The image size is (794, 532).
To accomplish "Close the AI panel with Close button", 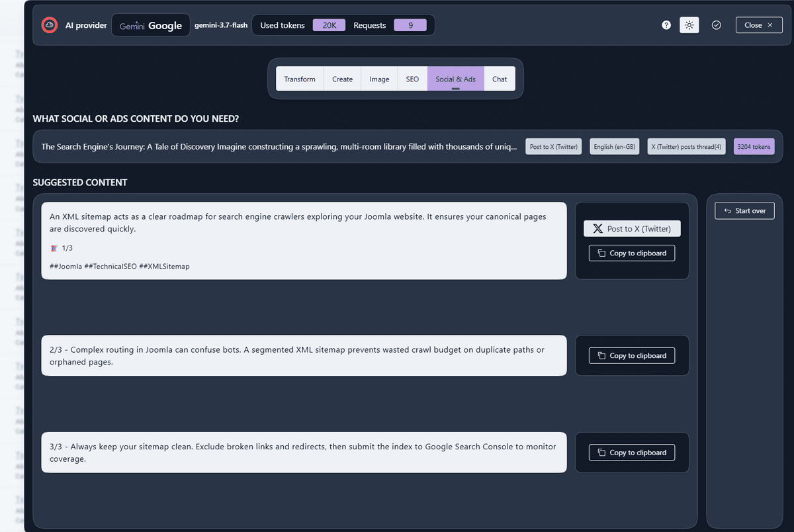I will click(759, 25).
